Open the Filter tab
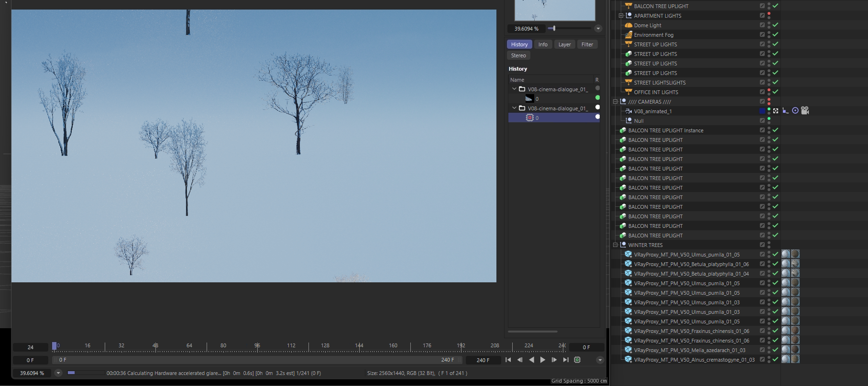 587,44
